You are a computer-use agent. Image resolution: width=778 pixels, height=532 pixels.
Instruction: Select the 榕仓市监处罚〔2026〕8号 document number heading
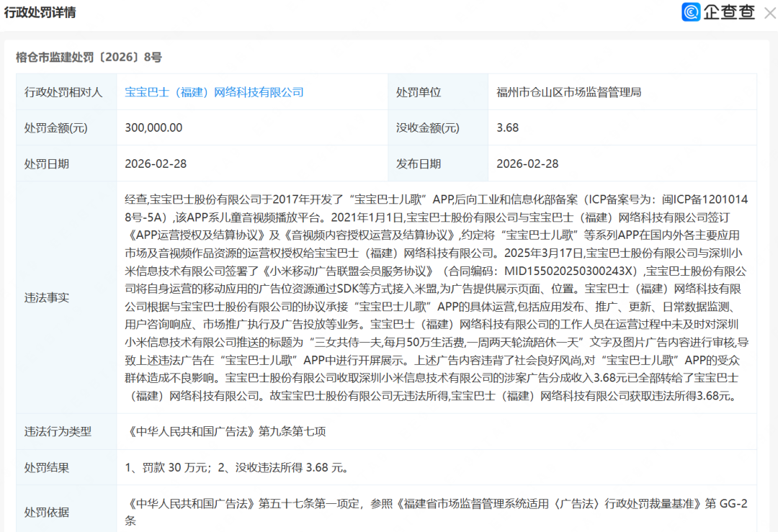pyautogui.click(x=89, y=58)
